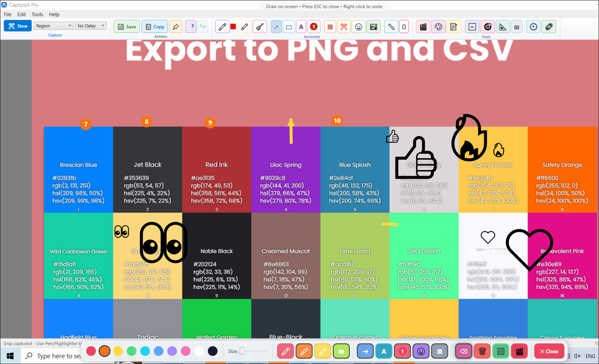
Task: Open the target tool in Tools group
Action: (487, 27)
